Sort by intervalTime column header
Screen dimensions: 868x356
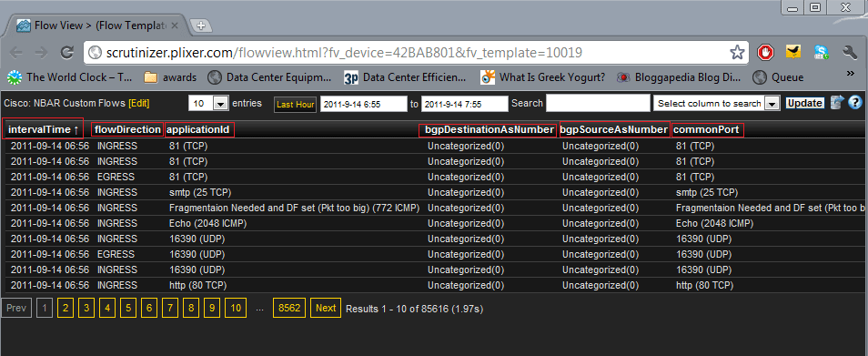(43, 129)
